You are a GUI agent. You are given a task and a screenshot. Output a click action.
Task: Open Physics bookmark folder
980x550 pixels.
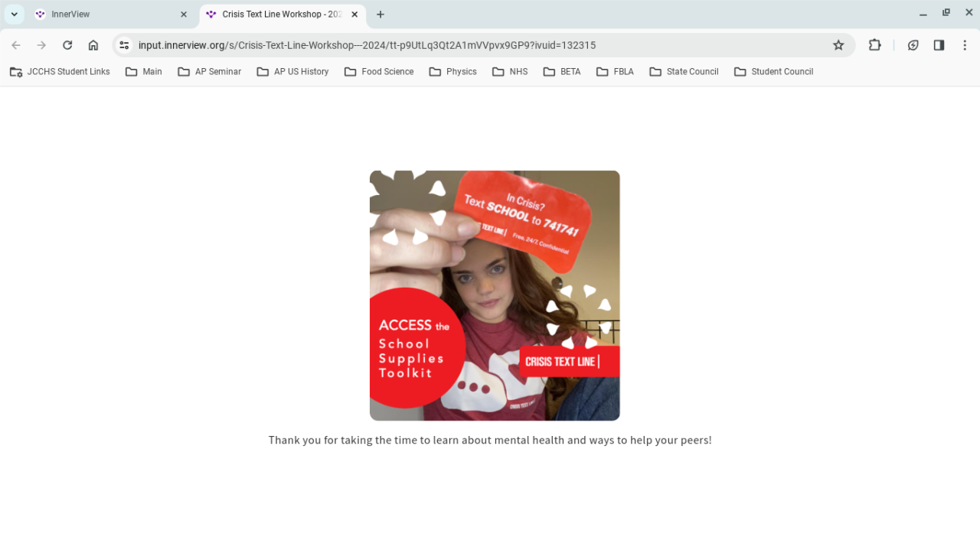(452, 72)
